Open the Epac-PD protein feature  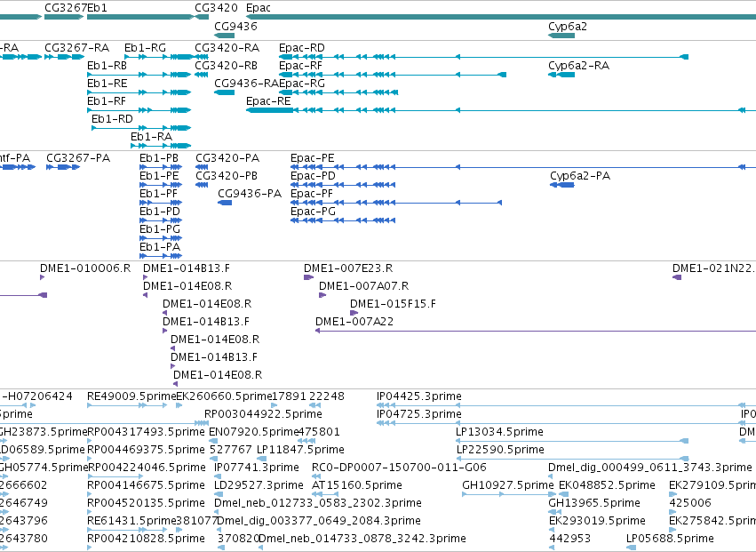click(343, 185)
